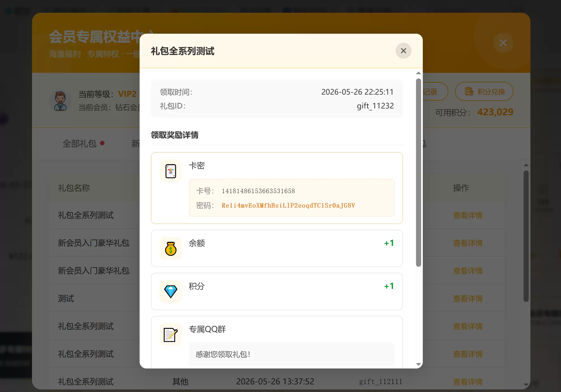Viewport: 561px width, 392px height.
Task: Click the user avatar icon
Action: pos(60,101)
